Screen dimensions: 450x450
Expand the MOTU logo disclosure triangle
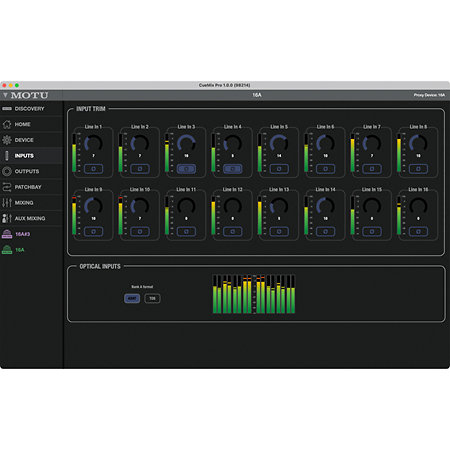tap(5, 95)
